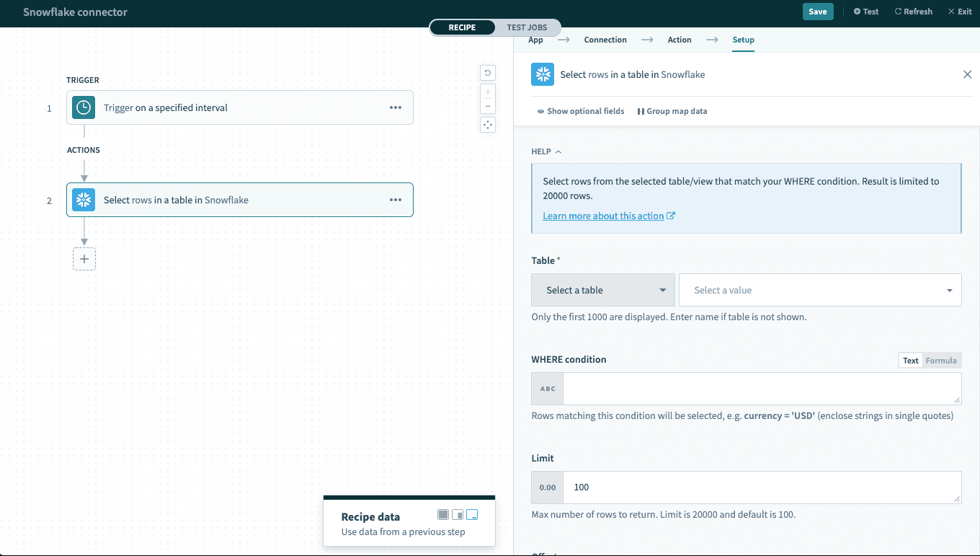Open the Select a table dropdown

pos(603,289)
